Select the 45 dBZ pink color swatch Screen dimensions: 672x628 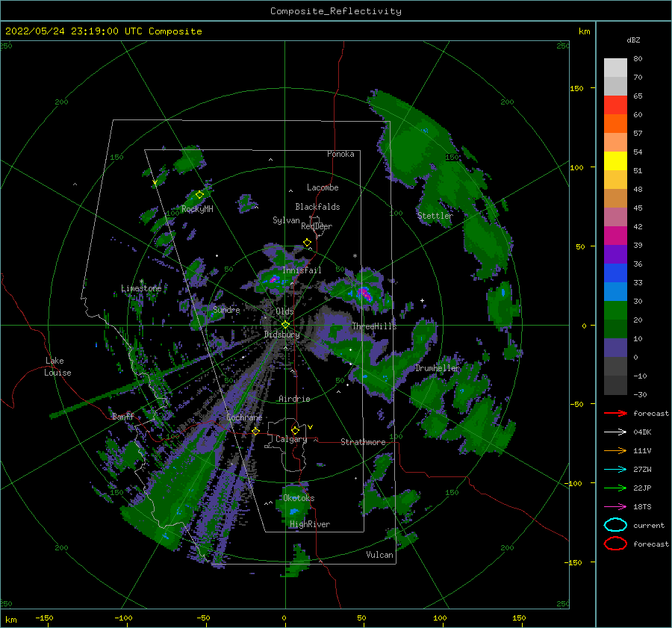click(615, 217)
